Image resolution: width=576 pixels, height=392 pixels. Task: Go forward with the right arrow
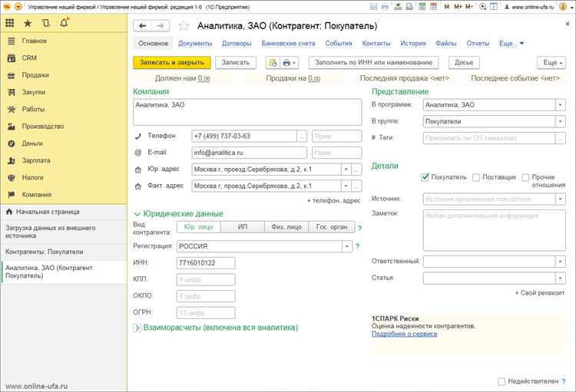click(x=161, y=25)
